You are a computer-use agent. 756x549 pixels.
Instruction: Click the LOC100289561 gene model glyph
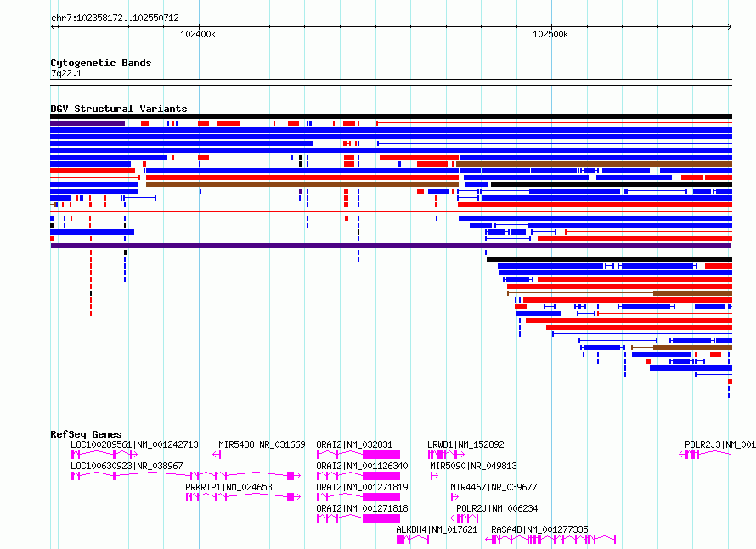tap(104, 455)
